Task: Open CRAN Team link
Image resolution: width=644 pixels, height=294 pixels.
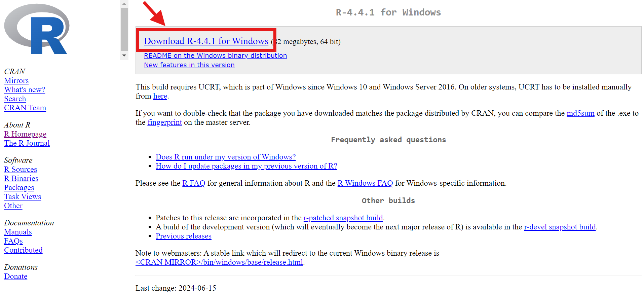Action: pos(25,108)
